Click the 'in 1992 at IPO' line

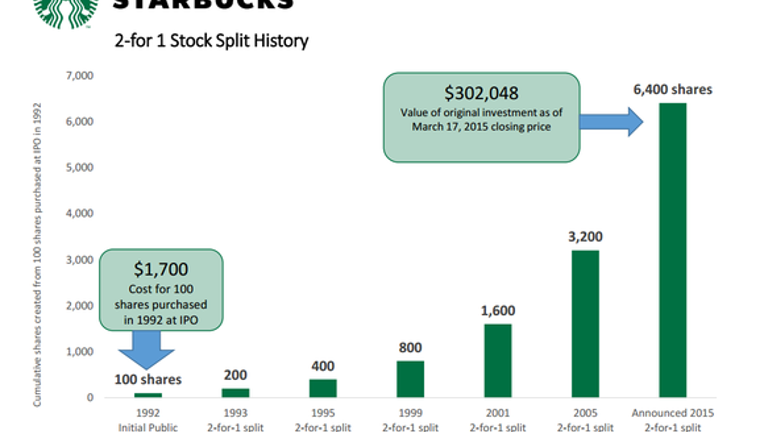[x=161, y=320]
